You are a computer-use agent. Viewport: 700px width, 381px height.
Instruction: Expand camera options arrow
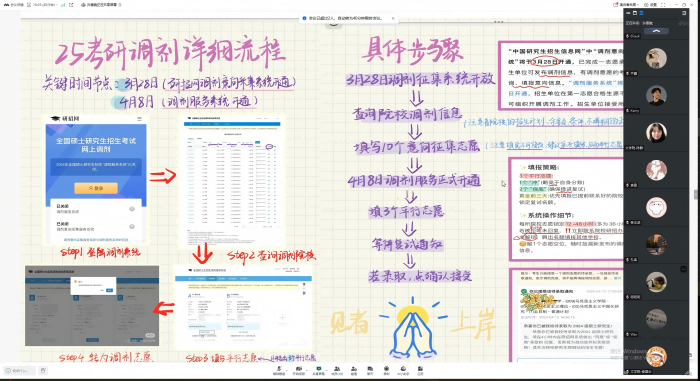pos(307,370)
